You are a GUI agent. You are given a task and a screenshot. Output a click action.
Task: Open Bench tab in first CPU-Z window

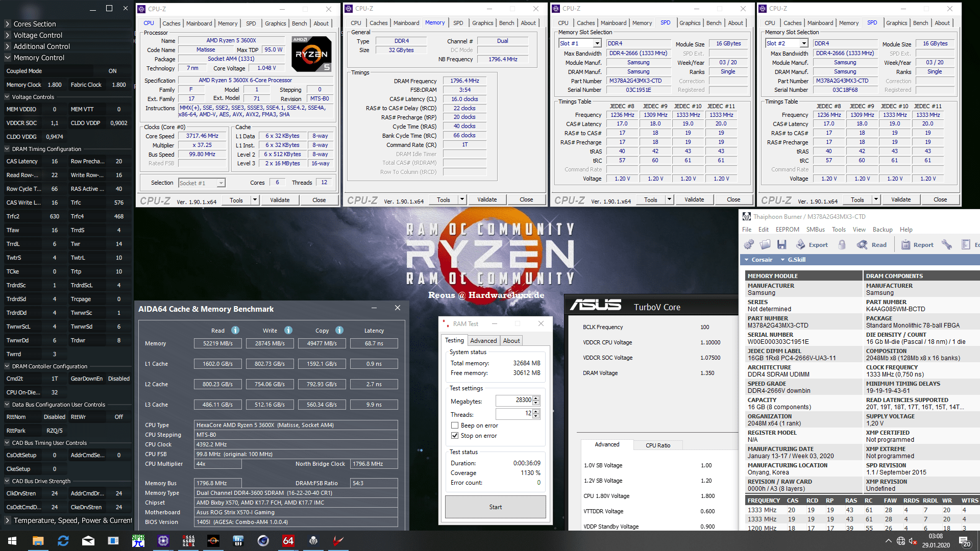click(300, 23)
